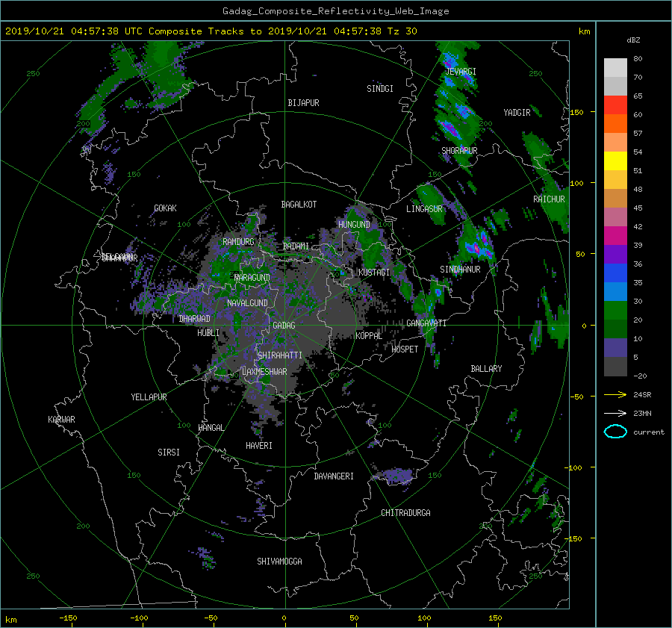Click the GANGAVATI city label
The height and width of the screenshot is (628, 672).
pyautogui.click(x=426, y=323)
